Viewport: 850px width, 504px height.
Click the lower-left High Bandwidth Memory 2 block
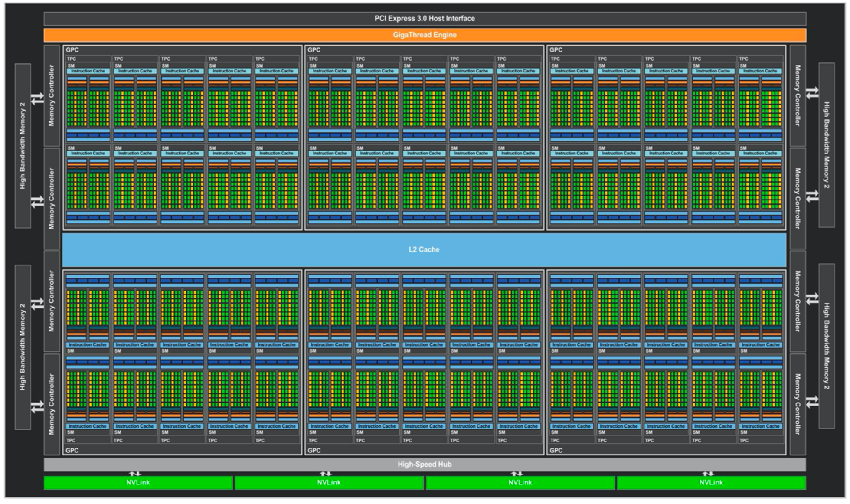coord(23,347)
